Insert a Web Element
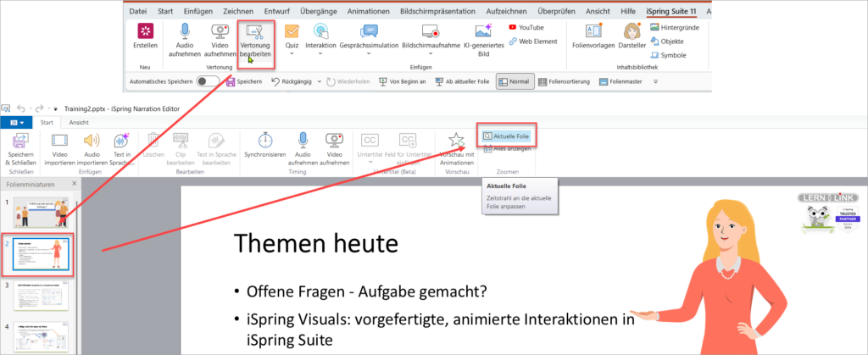The height and width of the screenshot is (355, 868). (x=533, y=41)
